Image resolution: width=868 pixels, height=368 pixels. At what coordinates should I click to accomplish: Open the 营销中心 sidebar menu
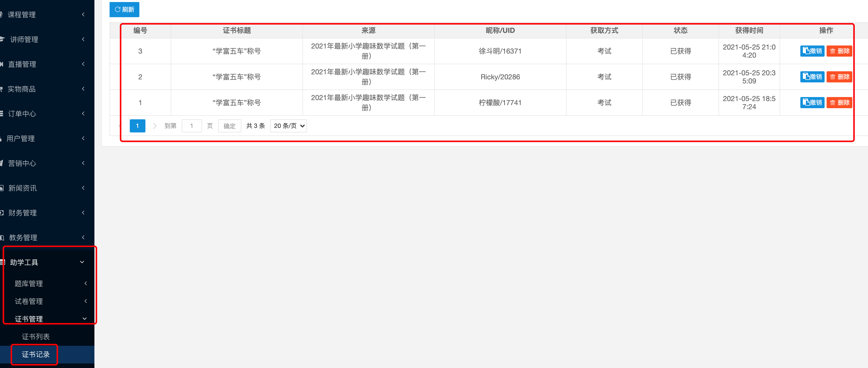[47, 163]
